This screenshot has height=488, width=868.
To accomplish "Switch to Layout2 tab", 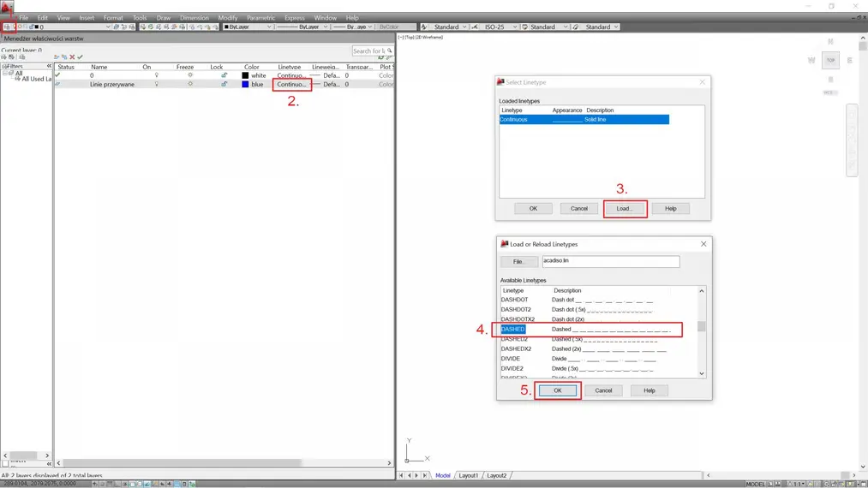I will pyautogui.click(x=497, y=475).
